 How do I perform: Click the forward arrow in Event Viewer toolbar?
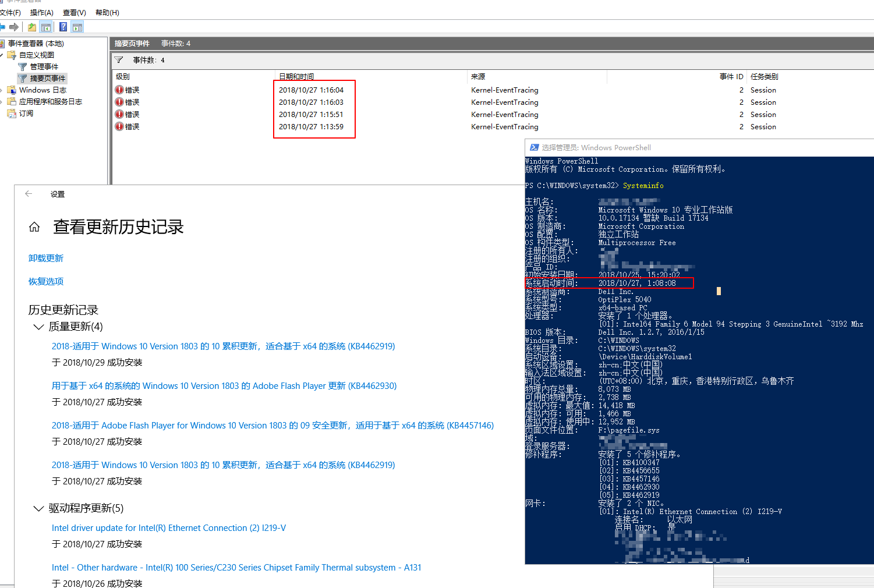click(x=14, y=27)
